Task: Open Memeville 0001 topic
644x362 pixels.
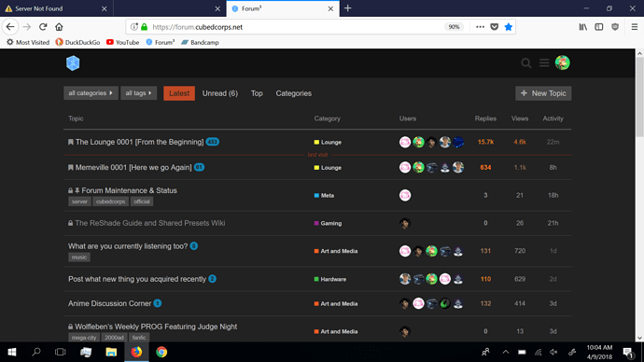Action: [x=133, y=167]
